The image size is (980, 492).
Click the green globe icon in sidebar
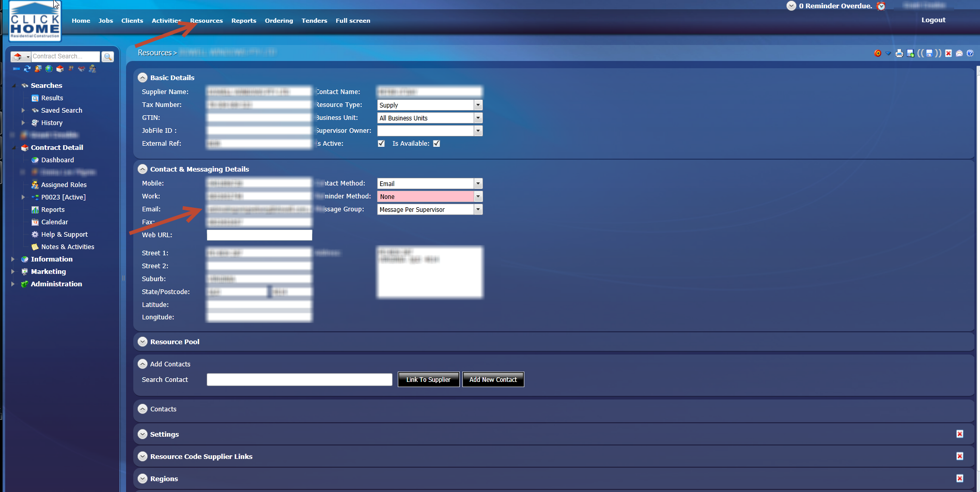coord(49,69)
